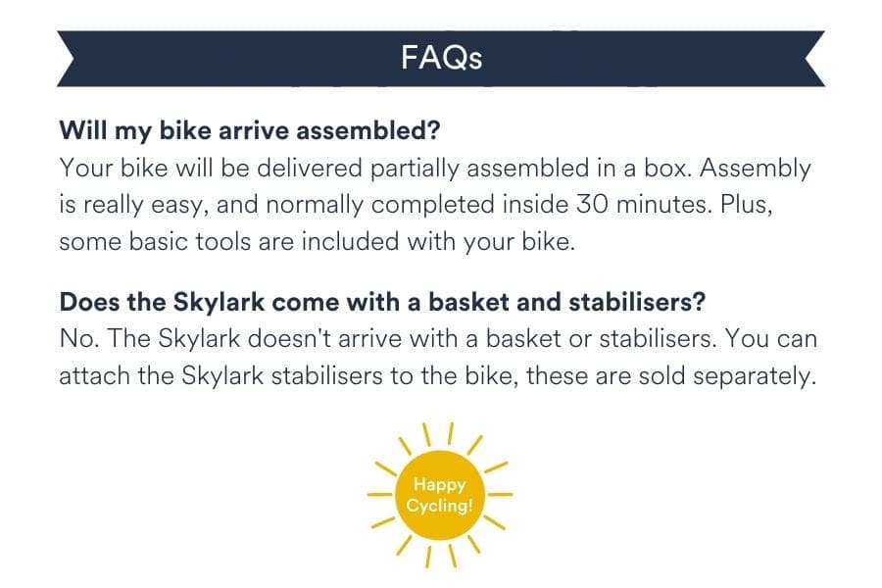This screenshot has width=882, height=588.
Task: Click the left horizontal ray of the sun
Action: pos(379,495)
